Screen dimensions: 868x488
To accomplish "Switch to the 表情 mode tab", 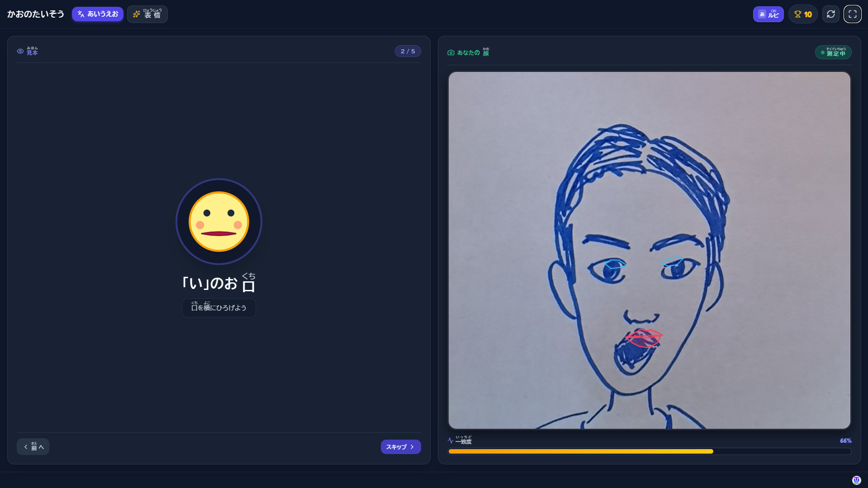I will (x=147, y=14).
